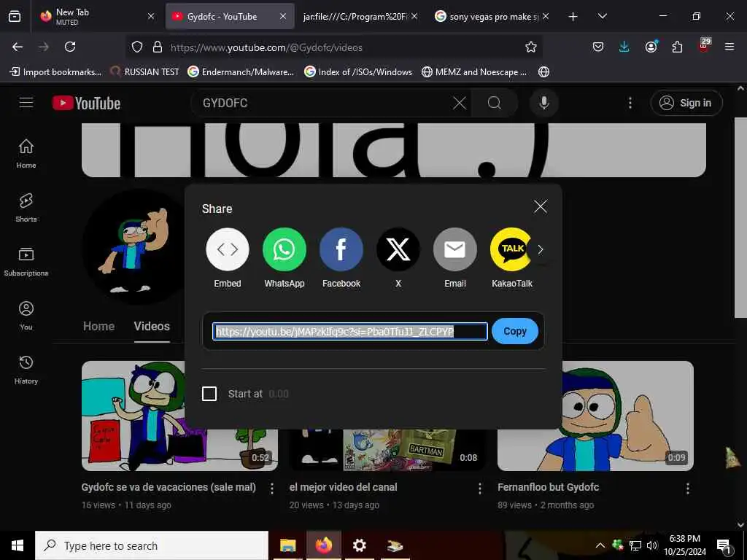Open Subscriptions in YouTube sidebar
The height and width of the screenshot is (560, 747).
click(x=26, y=262)
